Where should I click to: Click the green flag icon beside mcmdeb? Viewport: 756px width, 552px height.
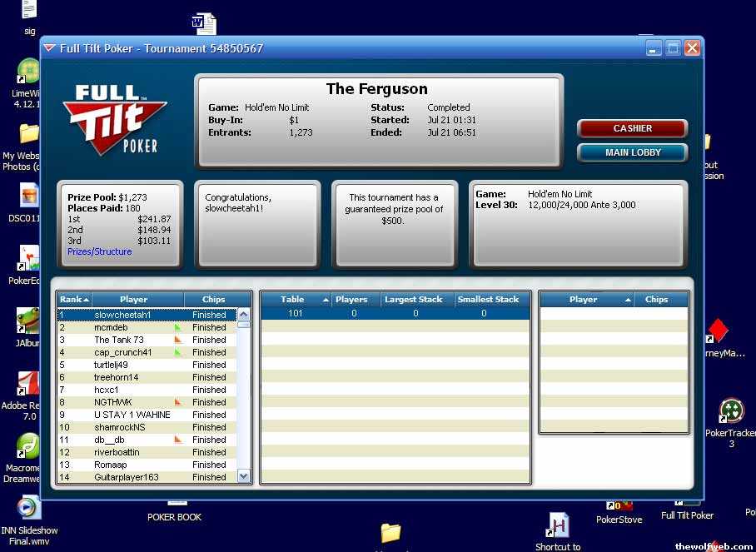[x=177, y=327]
